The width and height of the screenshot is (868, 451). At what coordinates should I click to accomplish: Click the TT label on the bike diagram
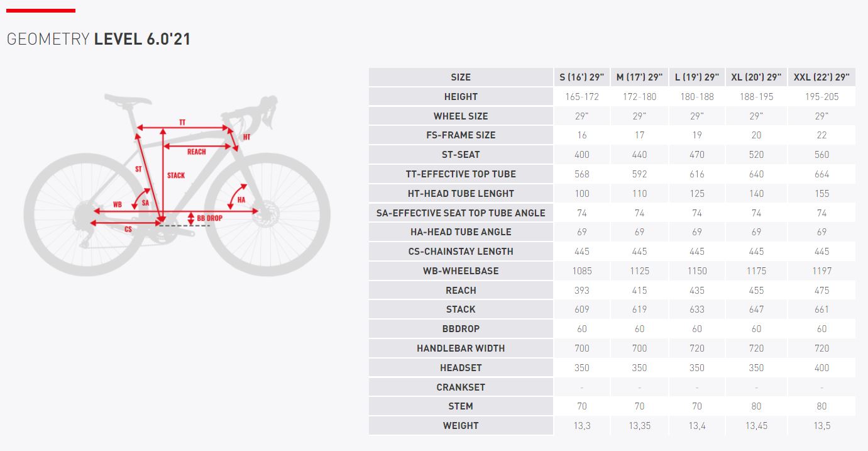182,122
